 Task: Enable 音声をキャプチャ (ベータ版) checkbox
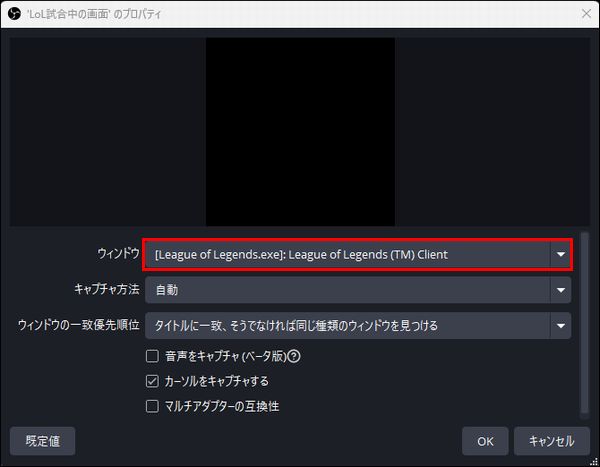(x=152, y=356)
